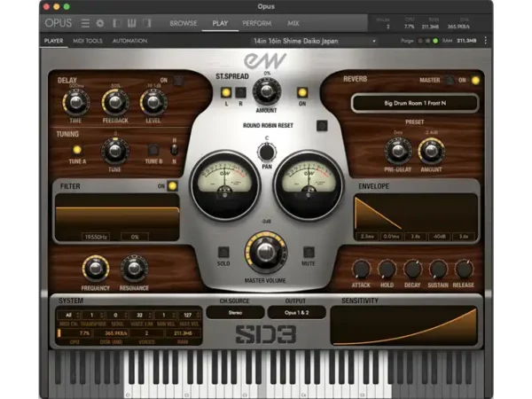532x399 pixels.
Task: Open the reverb preset Big Drum Room selector
Action: (x=415, y=103)
